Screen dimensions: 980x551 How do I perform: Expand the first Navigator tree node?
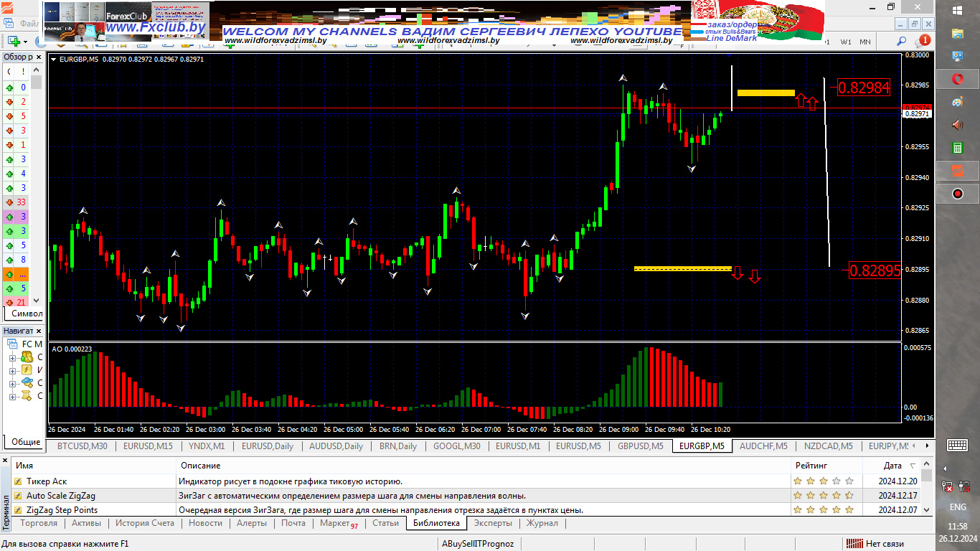click(x=12, y=357)
